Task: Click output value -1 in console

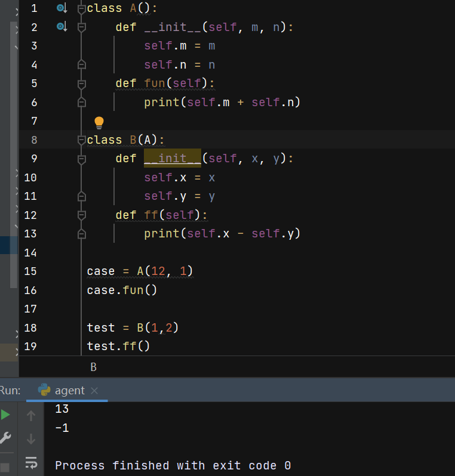Action: click(62, 428)
